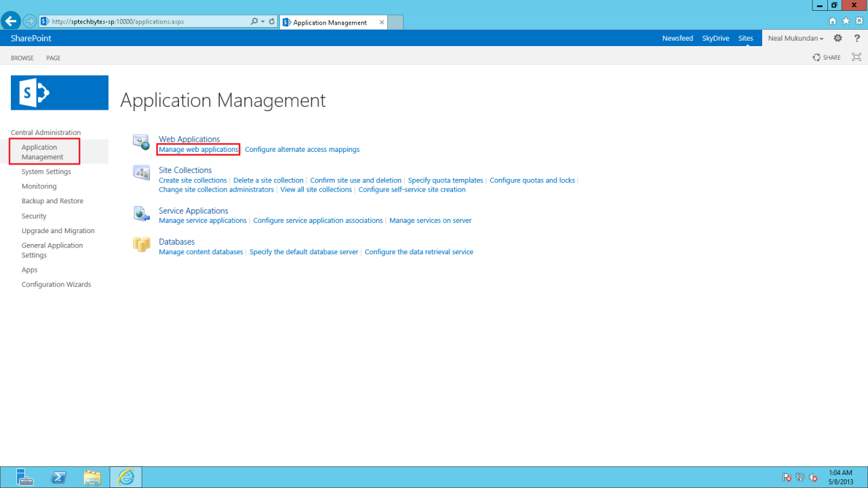Image resolution: width=868 pixels, height=488 pixels.
Task: Click the SharePoint site logo
Action: pyautogui.click(x=59, y=92)
